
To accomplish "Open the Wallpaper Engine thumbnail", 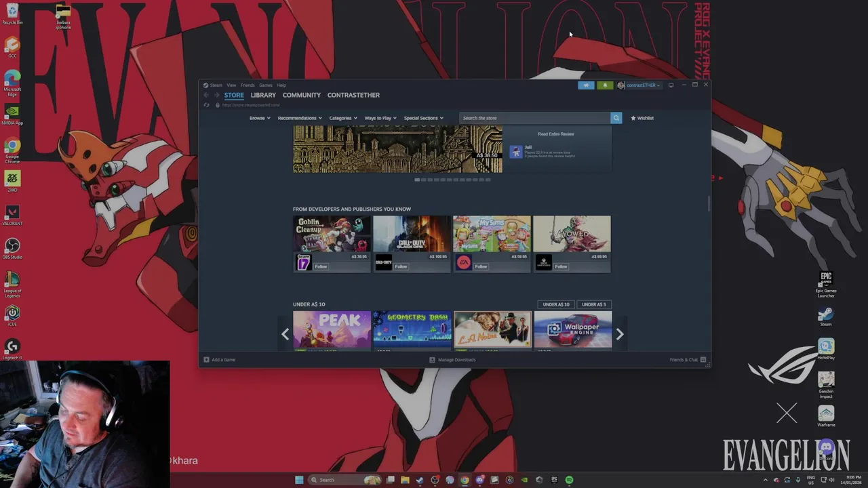I will 573,330.
